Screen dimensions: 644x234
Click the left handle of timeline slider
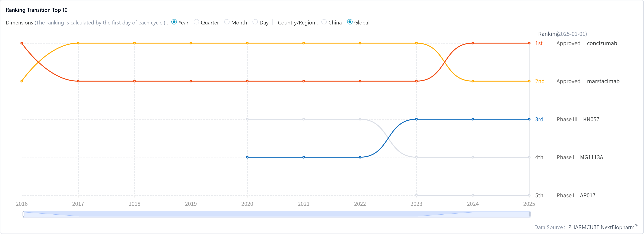24,214
